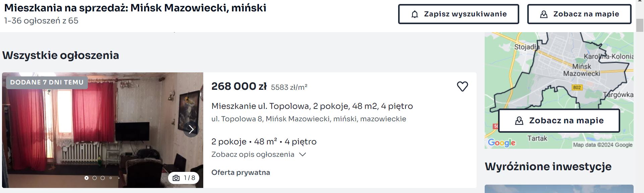This screenshot has height=193, width=644.
Task: Open the Zobacz opis ogłoszenia description text
Action: [x=253, y=154]
